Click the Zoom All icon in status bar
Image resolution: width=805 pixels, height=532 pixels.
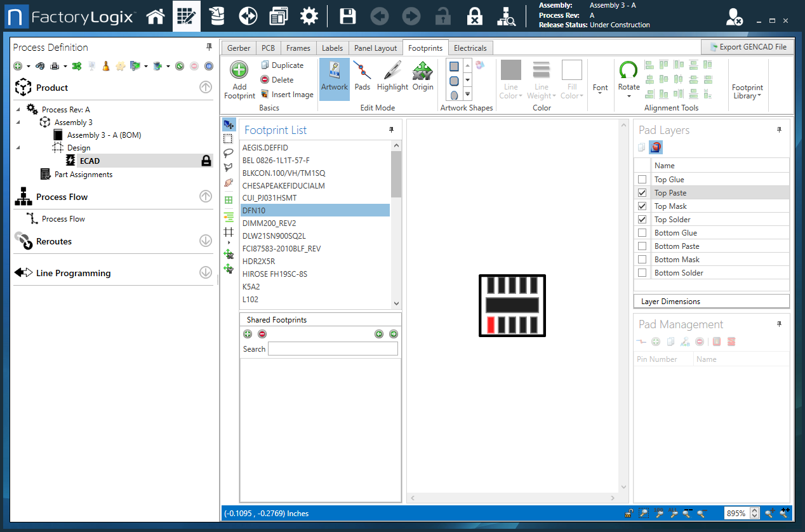tap(674, 514)
